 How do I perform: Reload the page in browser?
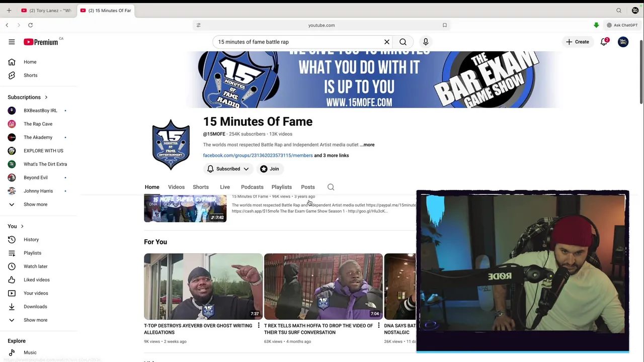coord(30,25)
